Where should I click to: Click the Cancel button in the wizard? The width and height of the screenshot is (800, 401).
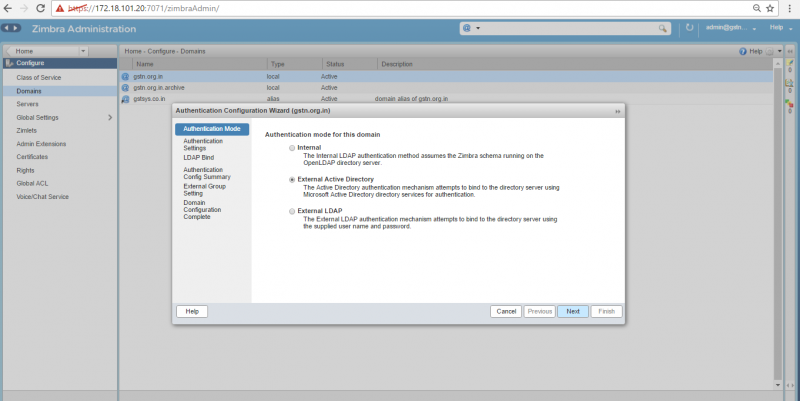506,311
